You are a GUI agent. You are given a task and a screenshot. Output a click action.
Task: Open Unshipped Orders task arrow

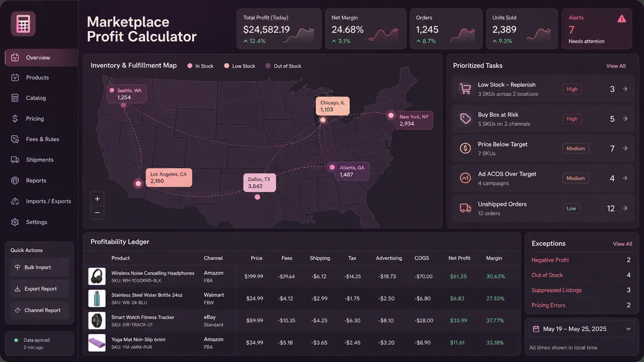(625, 208)
